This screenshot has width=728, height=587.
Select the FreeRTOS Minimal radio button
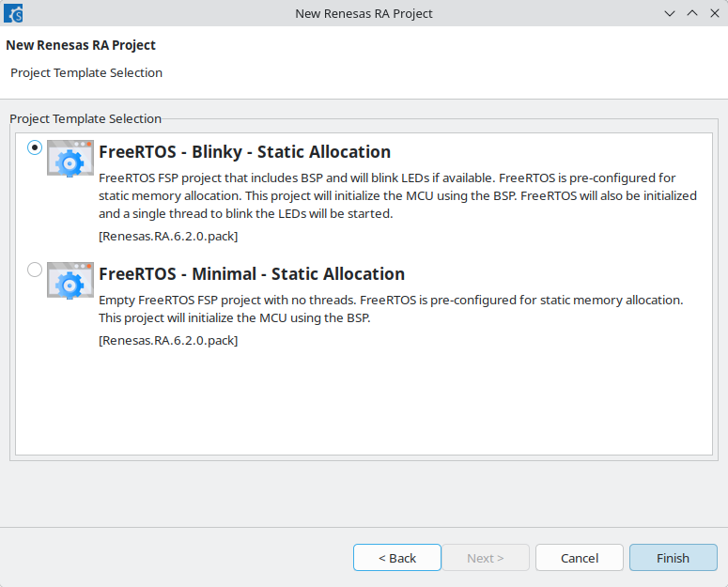[x=35, y=270]
